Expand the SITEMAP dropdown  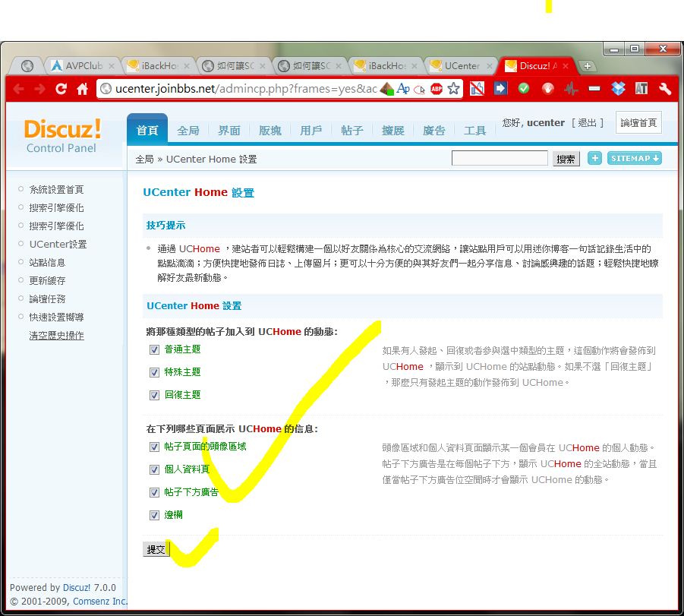[634, 158]
